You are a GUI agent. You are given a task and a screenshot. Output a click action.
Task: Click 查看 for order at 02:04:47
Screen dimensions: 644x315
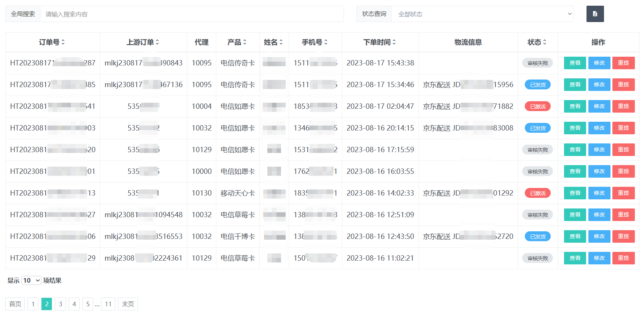575,106
